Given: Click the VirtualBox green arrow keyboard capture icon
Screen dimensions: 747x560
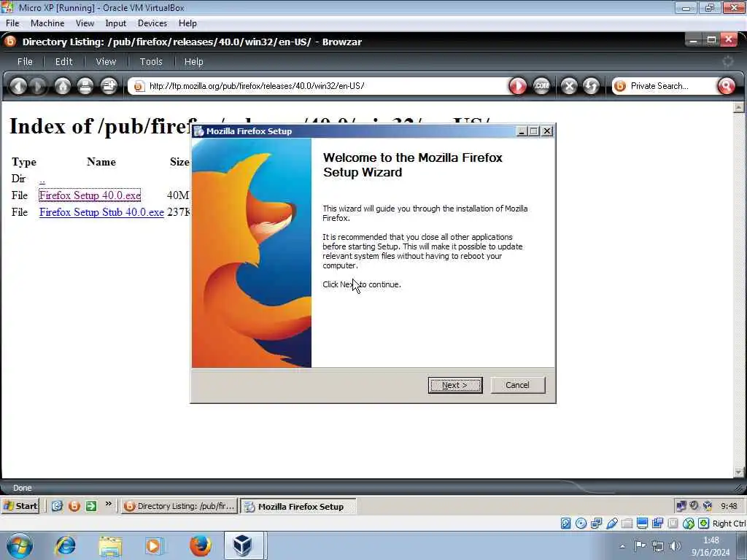Looking at the screenshot, I should 704,524.
